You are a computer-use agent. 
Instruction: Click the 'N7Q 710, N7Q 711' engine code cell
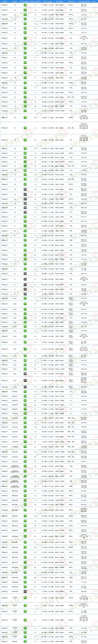pos(84,578)
